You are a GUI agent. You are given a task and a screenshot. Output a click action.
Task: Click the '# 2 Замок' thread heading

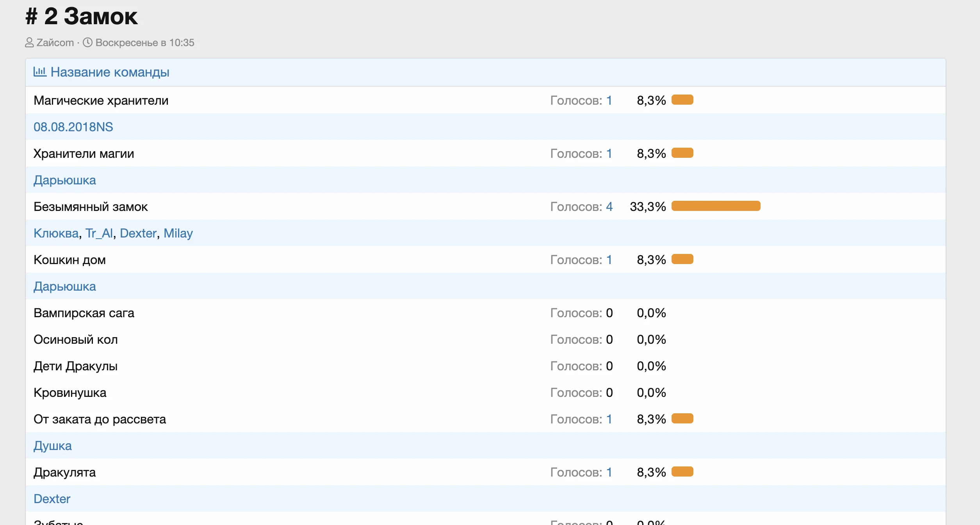pos(82,16)
